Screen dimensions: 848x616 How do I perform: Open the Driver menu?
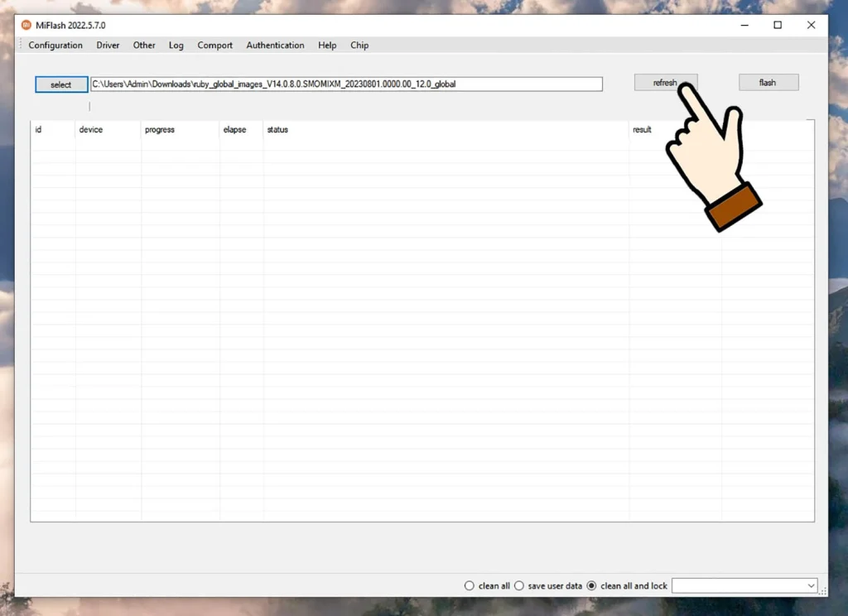pos(108,46)
